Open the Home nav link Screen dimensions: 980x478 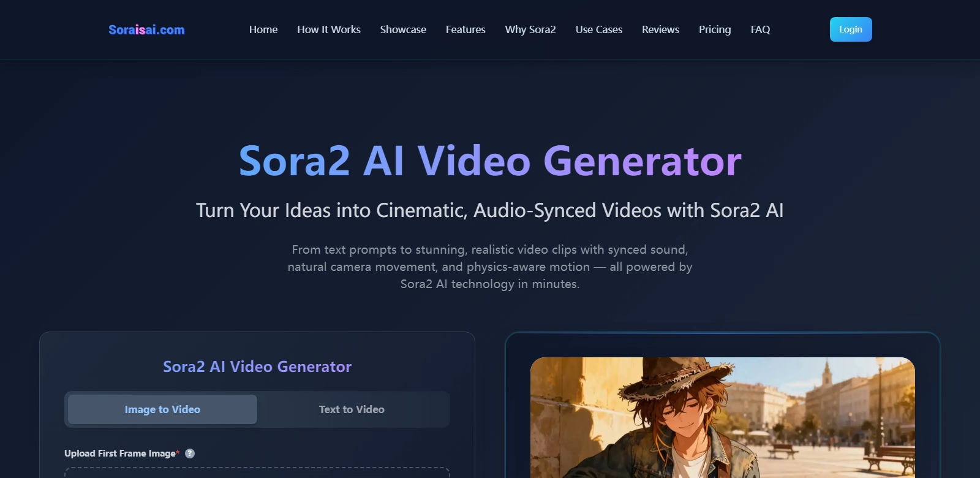pos(263,29)
